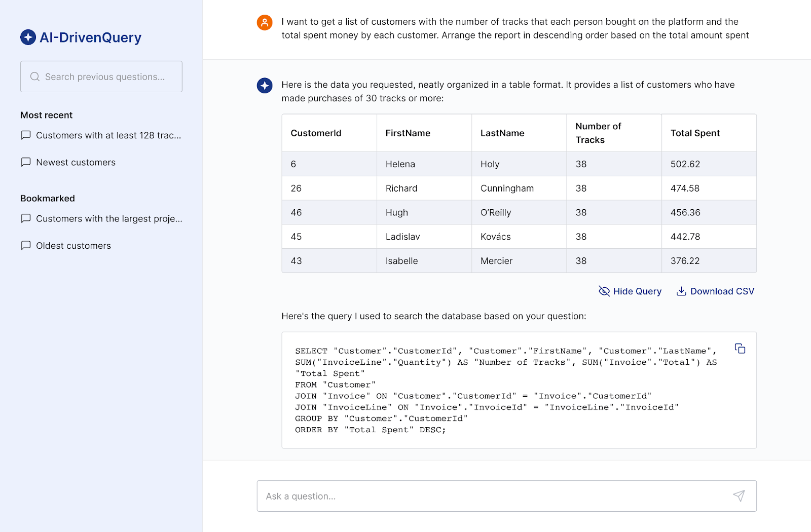Open bookmarked 'Customers with the largest proje...'
The image size is (811, 532).
[108, 218]
